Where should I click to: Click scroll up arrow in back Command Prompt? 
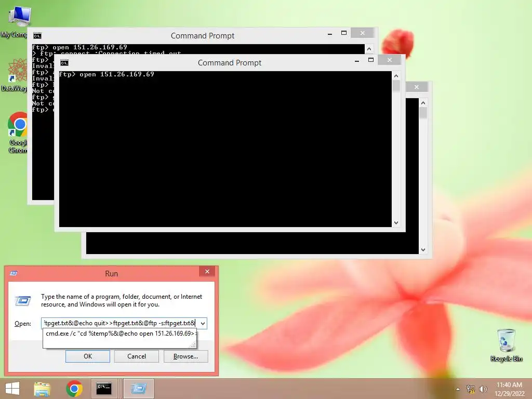coord(369,49)
